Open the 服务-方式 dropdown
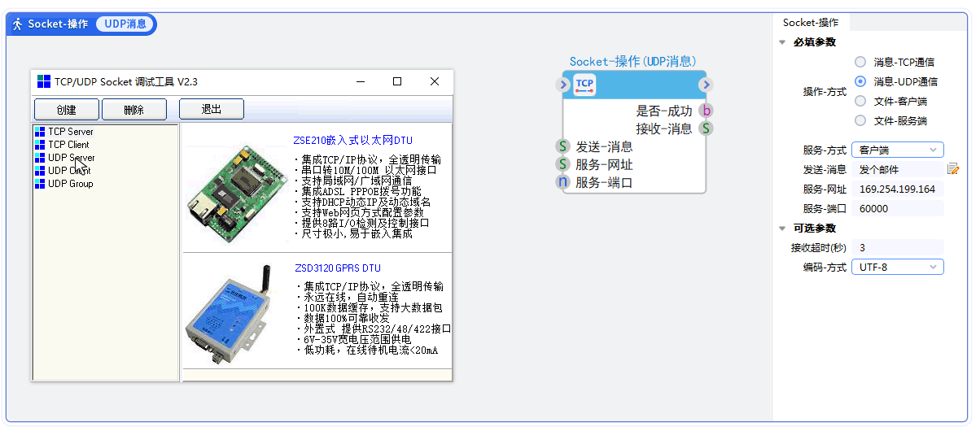This screenshot has width=980, height=431. (x=897, y=150)
